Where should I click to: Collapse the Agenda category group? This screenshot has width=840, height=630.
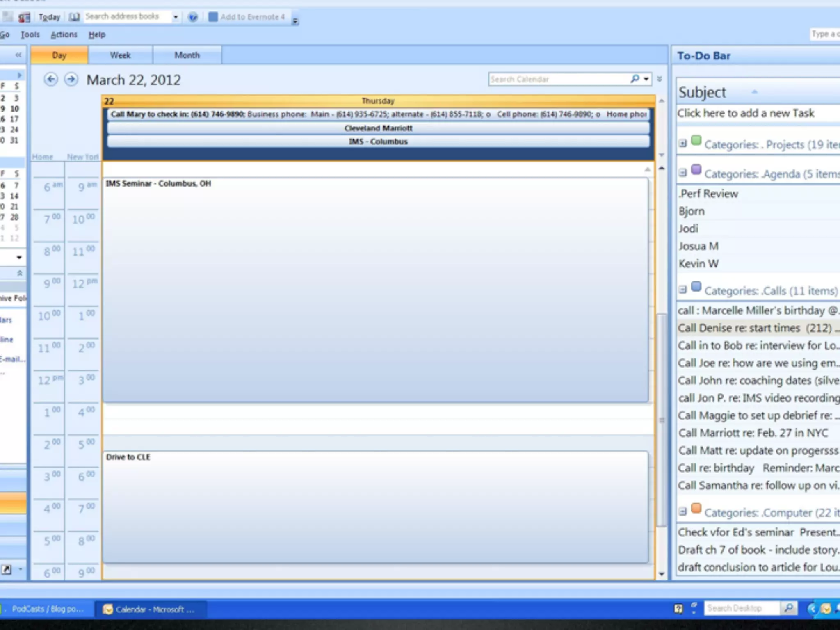click(x=682, y=173)
